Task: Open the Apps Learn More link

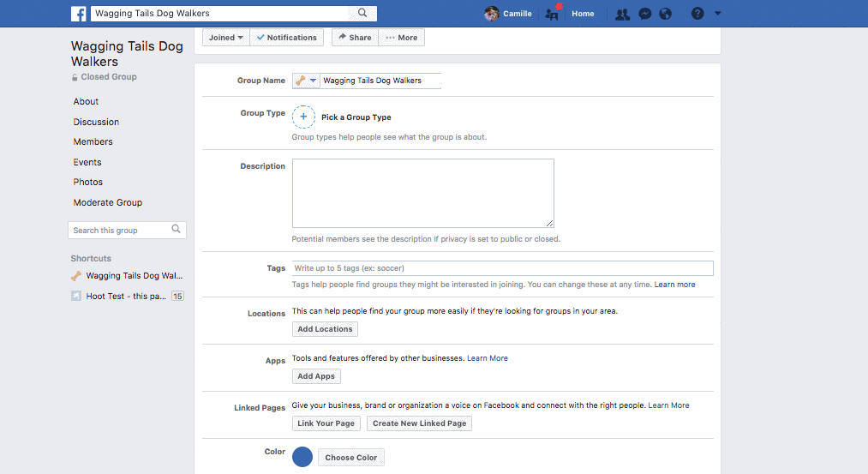Action: 488,358
